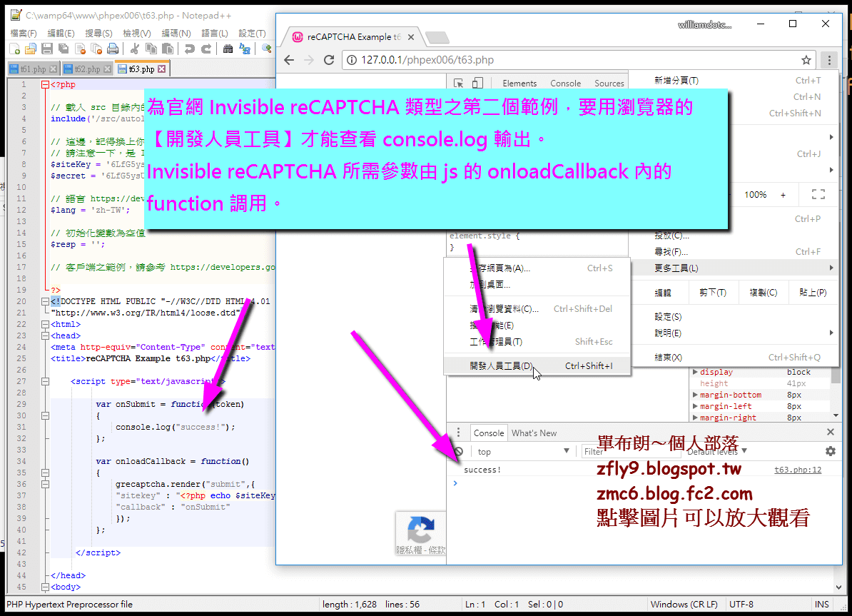Select the DevTools inspect element pointer icon

tap(459, 84)
